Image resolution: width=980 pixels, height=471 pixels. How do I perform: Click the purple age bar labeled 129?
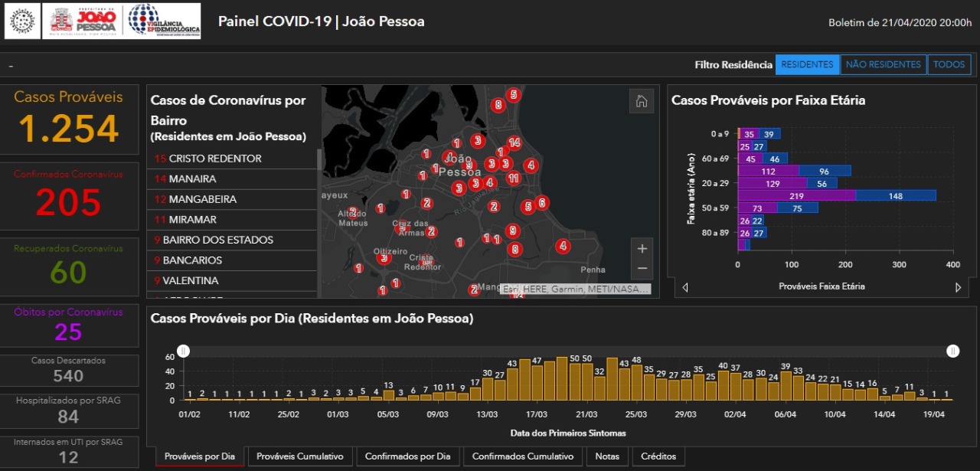[773, 183]
